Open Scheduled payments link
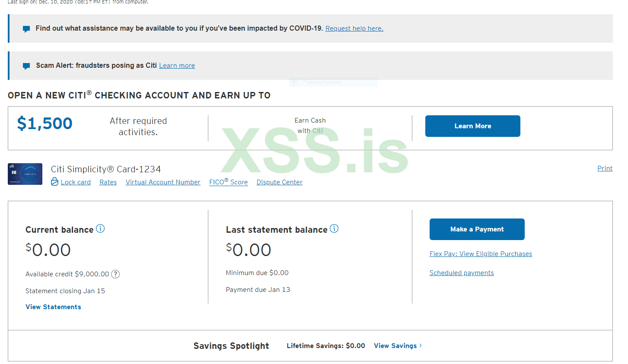 pos(462,273)
